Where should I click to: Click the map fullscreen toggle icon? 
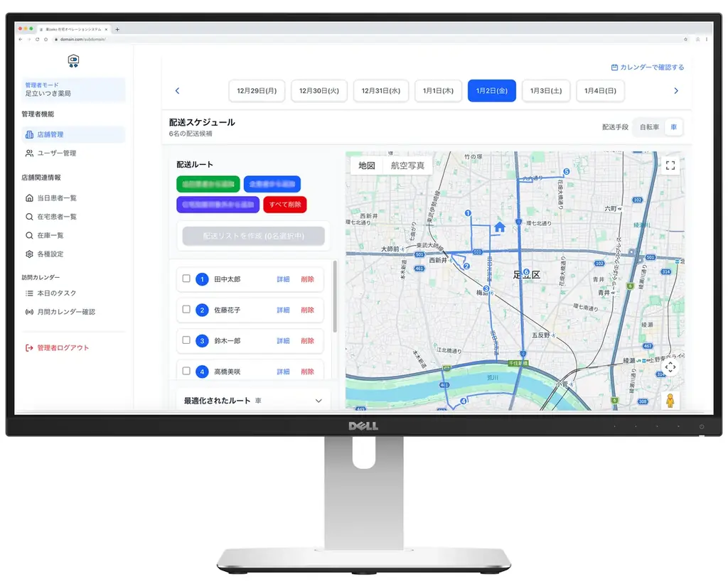tap(670, 166)
